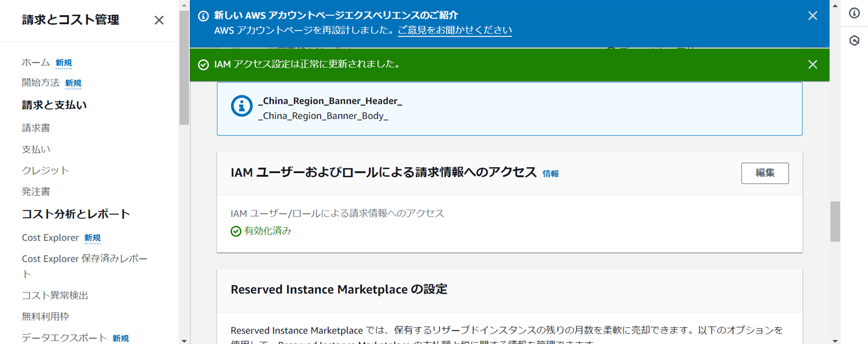Dismiss the blue AWS account page banner

(812, 16)
